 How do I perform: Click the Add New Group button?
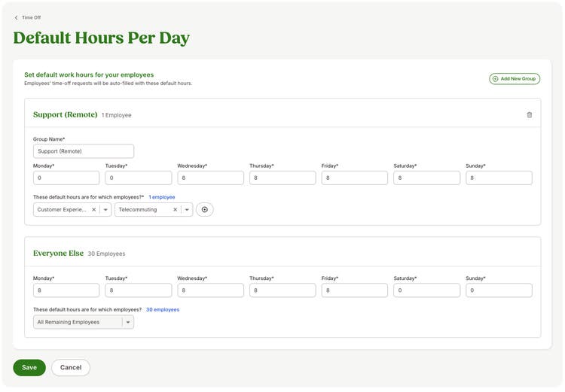[x=515, y=79]
